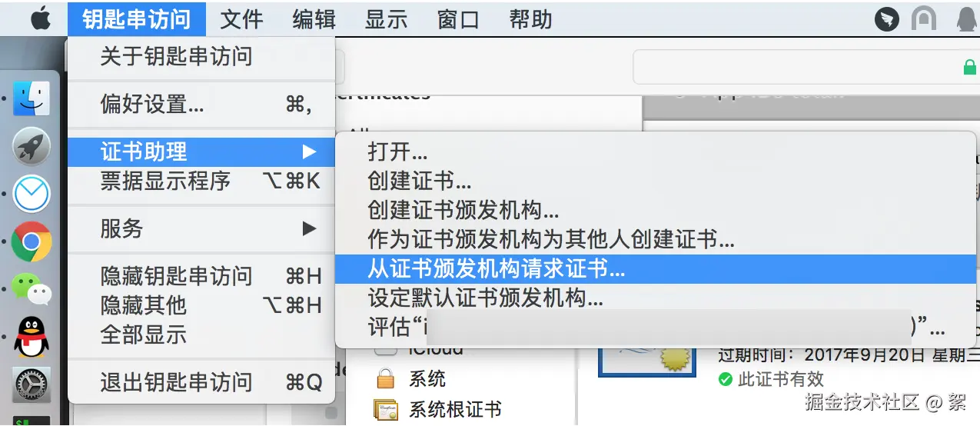Expand the 服务 submenu
The height and width of the screenshot is (426, 980).
[201, 228]
